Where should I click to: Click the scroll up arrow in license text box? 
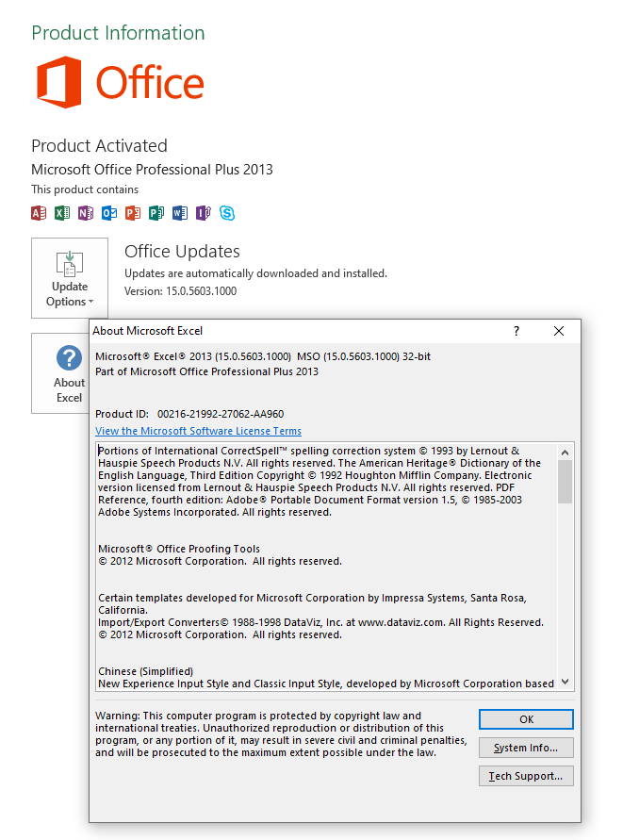pyautogui.click(x=566, y=453)
